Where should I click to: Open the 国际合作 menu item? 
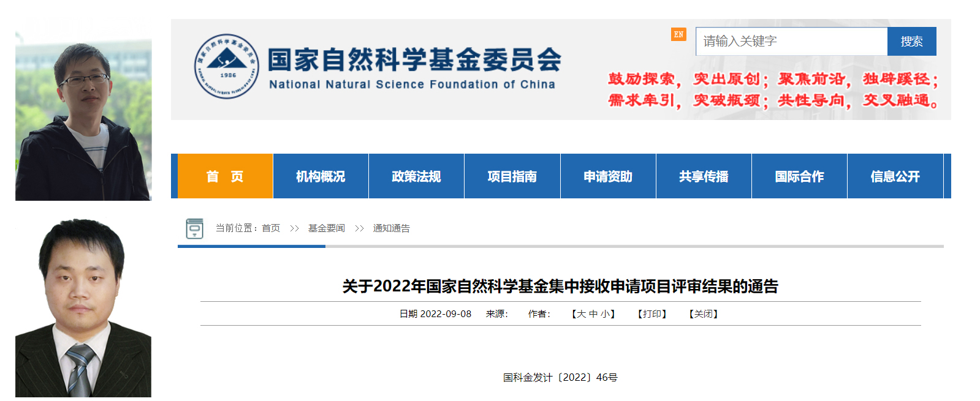799,176
